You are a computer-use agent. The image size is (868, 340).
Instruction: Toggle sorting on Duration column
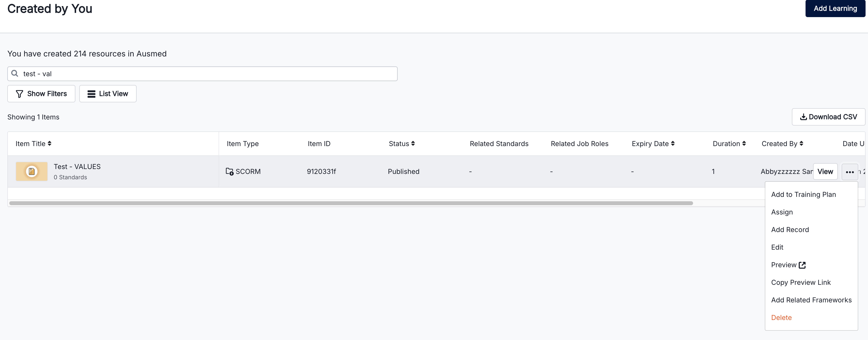(744, 143)
